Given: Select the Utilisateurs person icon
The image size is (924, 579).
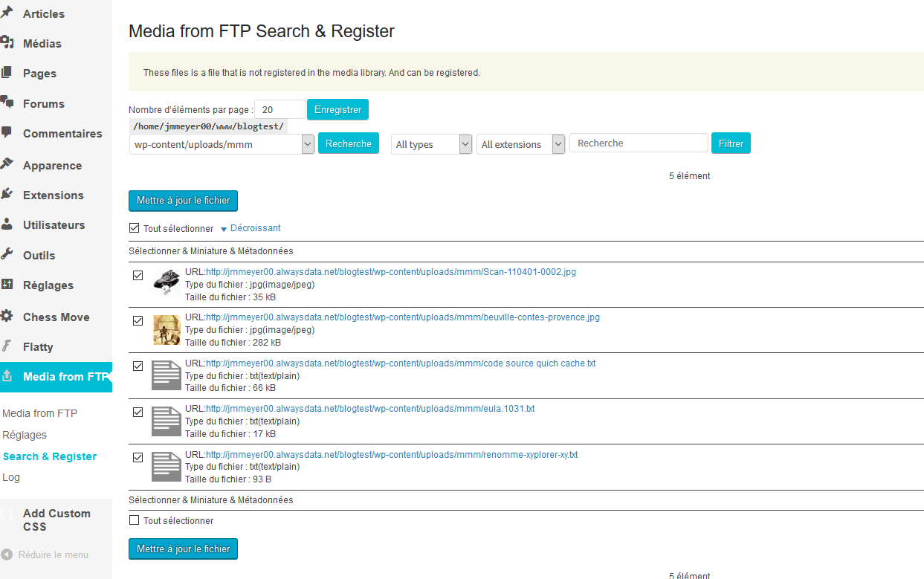Looking at the screenshot, I should [x=7, y=224].
